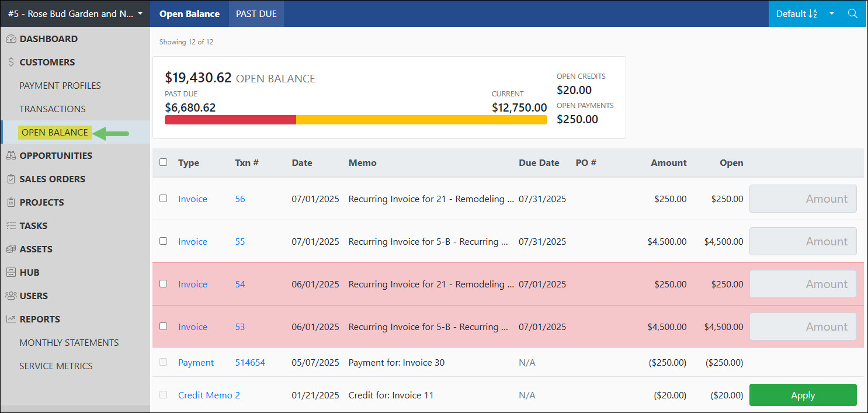Select the Assets stacked-coins icon
The width and height of the screenshot is (868, 413).
pyautogui.click(x=11, y=249)
